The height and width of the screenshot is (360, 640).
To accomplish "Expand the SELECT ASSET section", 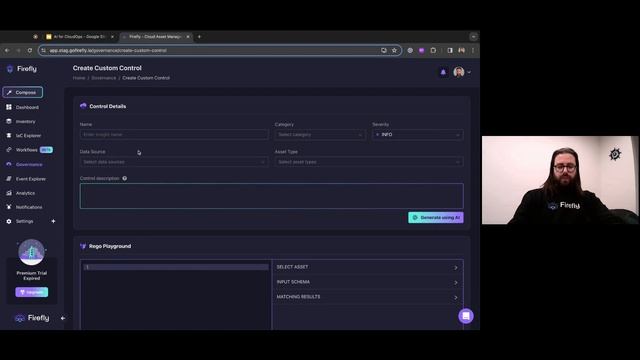I will click(x=367, y=267).
